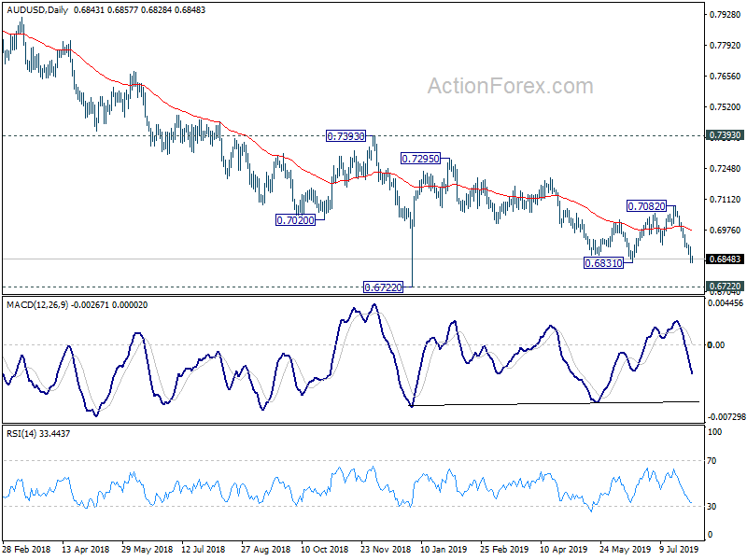Click the MACD 0.00 zero level value
The image size is (747, 560).
tap(716, 344)
